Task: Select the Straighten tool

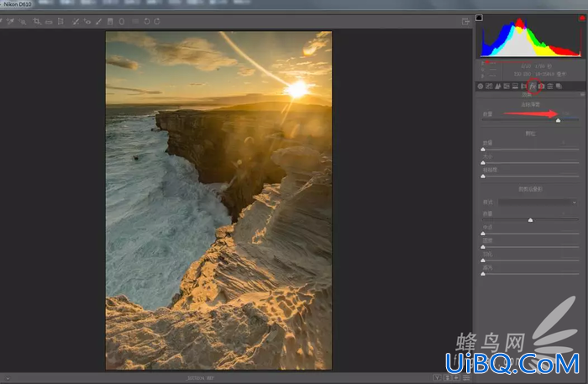Action: (x=49, y=22)
